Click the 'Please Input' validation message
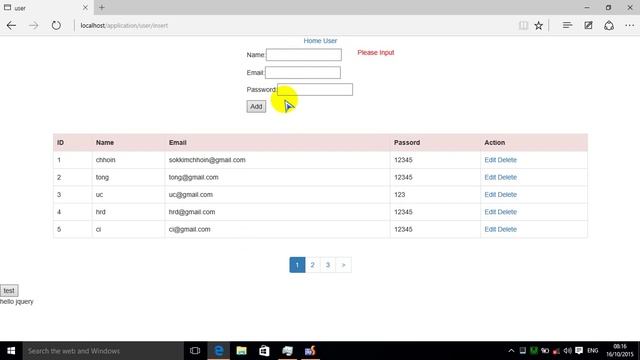 (376, 53)
